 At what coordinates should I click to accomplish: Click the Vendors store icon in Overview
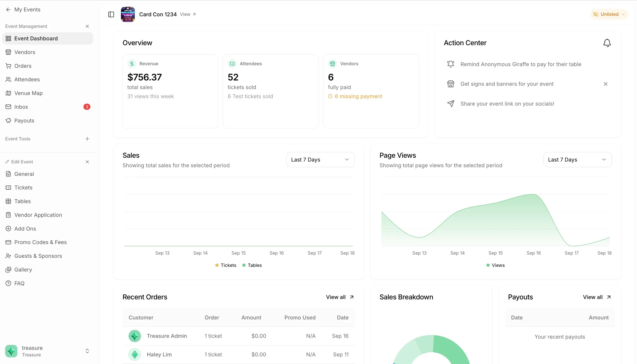[333, 64]
